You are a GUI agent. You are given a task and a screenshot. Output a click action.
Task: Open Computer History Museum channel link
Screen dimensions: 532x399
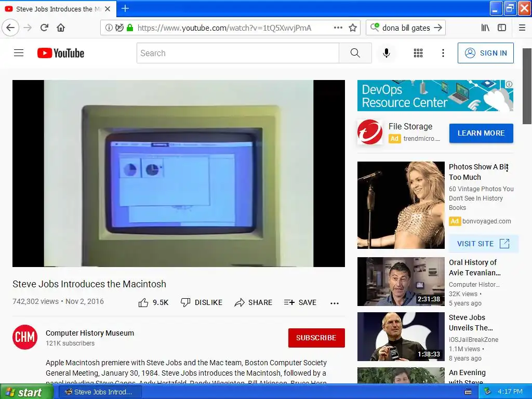tap(89, 333)
